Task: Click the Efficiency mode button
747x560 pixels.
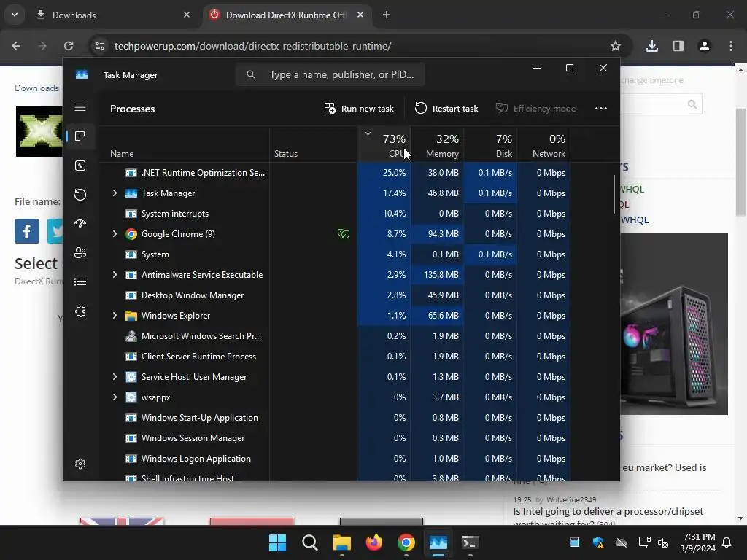Action: pos(535,109)
